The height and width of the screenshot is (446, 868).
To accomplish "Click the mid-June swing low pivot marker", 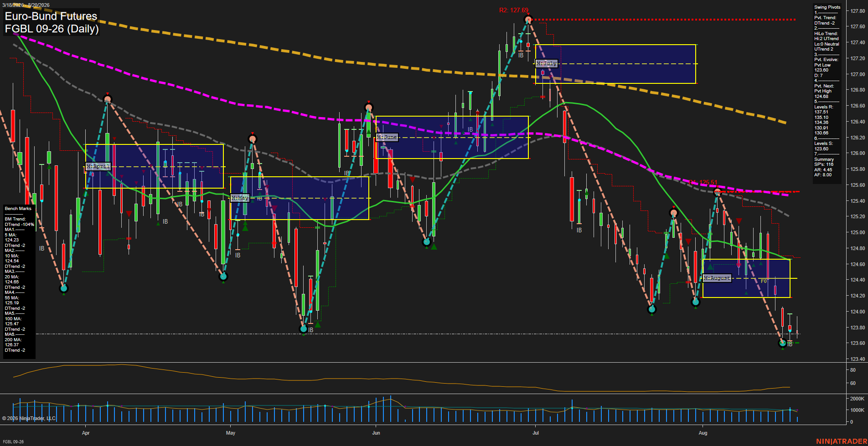I will click(427, 242).
